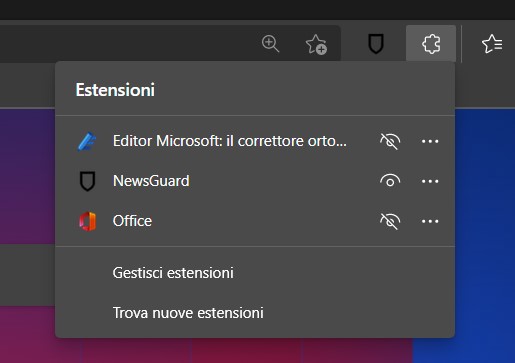
Task: Click the NewsGuard shield icon in toolbar
Action: click(376, 43)
